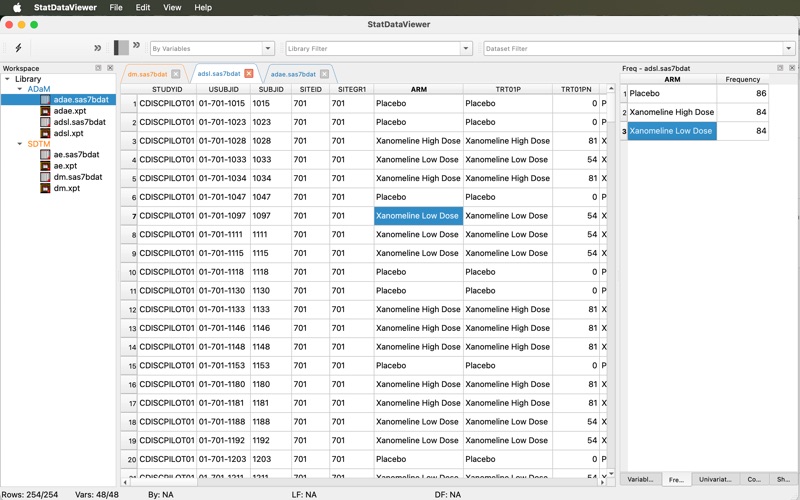The height and width of the screenshot is (500, 800).
Task: Close the adae.sas7bdat tab
Action: (x=324, y=74)
